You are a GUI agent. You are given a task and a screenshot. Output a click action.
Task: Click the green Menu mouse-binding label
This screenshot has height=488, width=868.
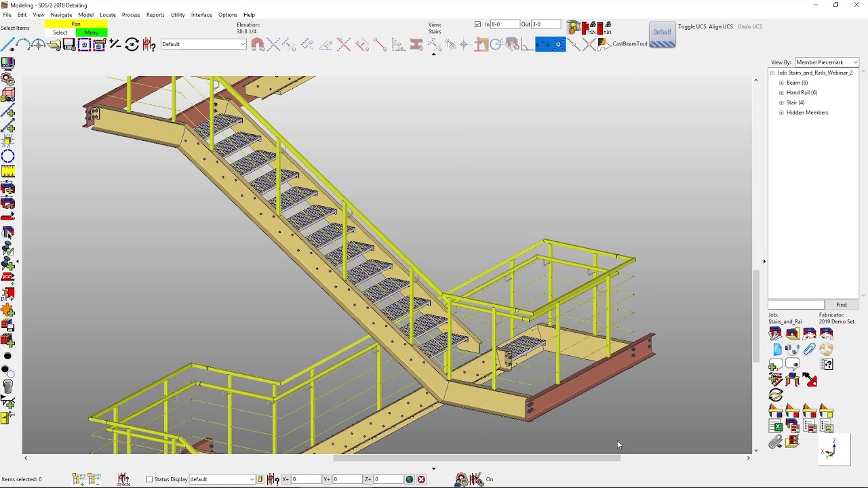[92, 33]
